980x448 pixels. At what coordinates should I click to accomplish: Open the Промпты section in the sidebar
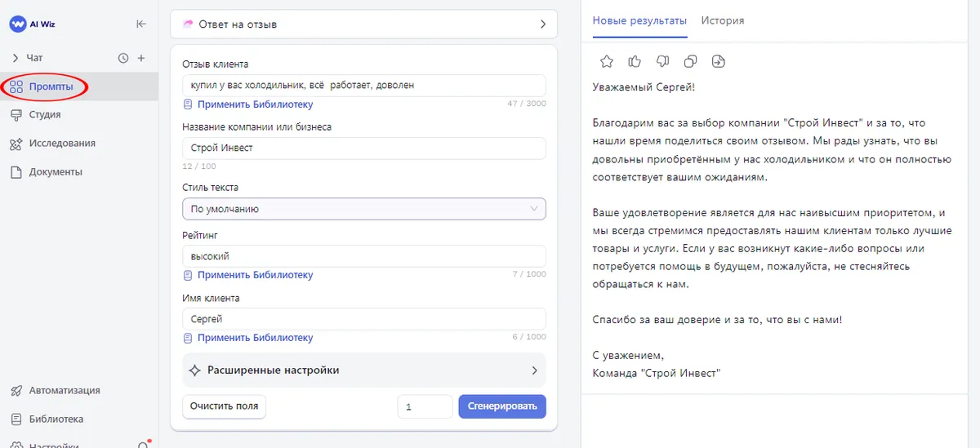tap(79, 86)
